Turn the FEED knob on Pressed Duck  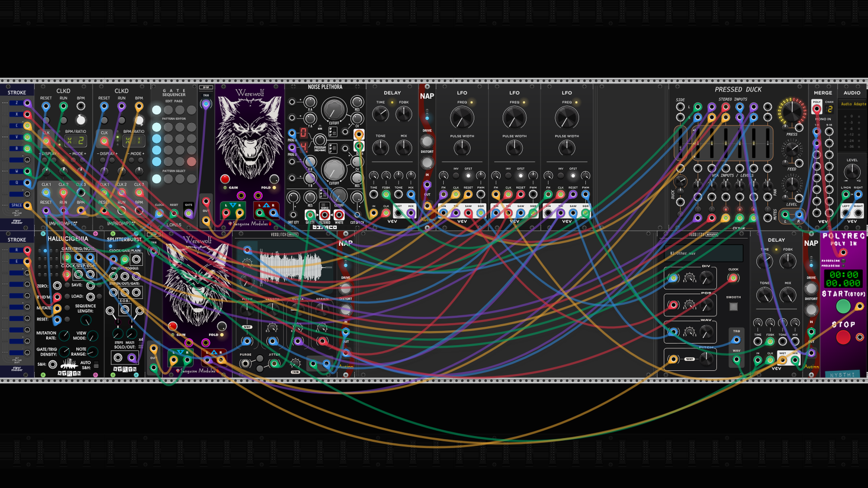(x=792, y=149)
